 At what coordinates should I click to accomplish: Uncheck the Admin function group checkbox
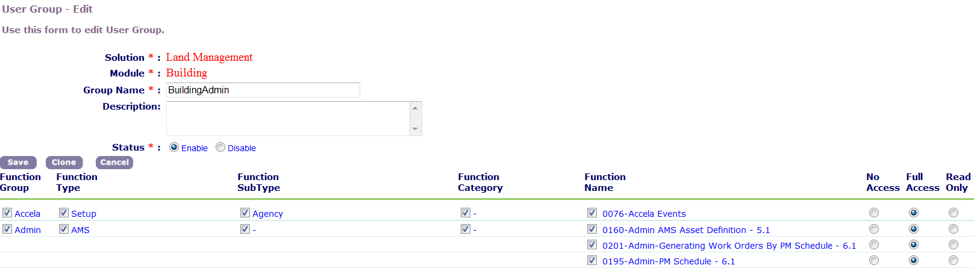(x=7, y=229)
